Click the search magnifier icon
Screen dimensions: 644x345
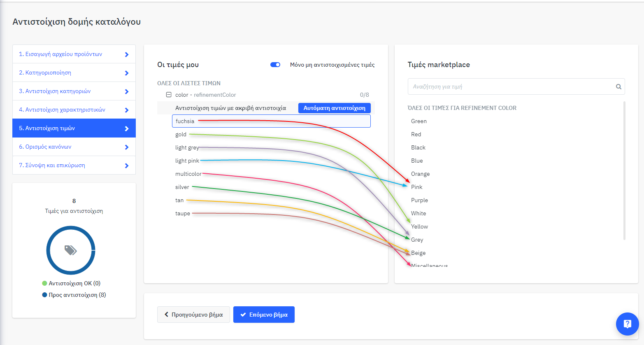(x=618, y=87)
